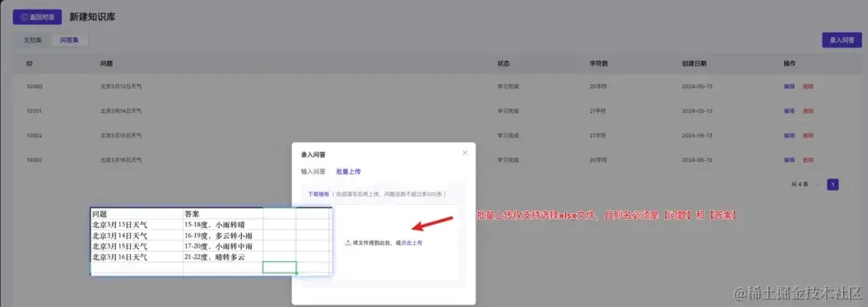Click the 新建知识库 page title
Screen dimensions: 868x307
coord(92,17)
